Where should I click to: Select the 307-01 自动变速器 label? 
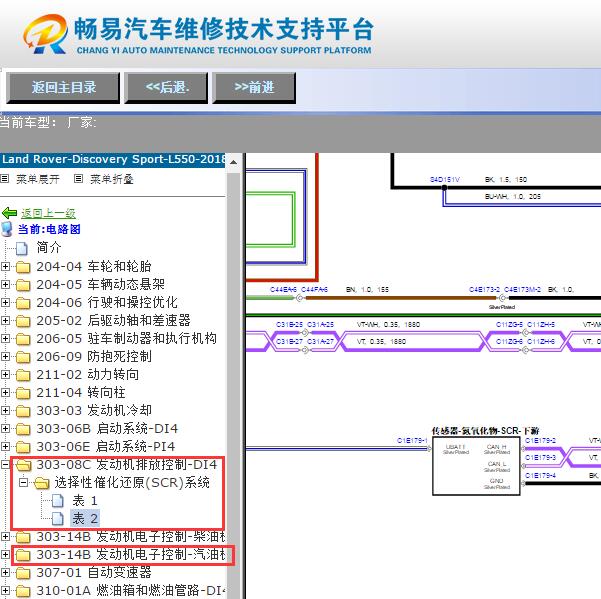tap(94, 573)
